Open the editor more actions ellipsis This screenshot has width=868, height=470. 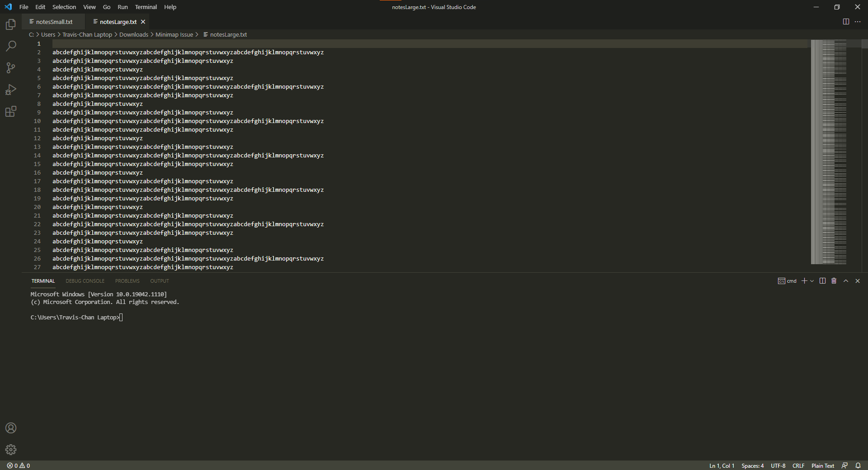858,21
